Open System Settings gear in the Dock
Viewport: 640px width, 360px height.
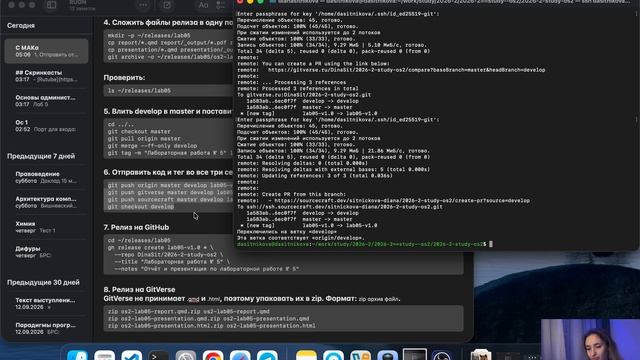[x=186, y=356]
